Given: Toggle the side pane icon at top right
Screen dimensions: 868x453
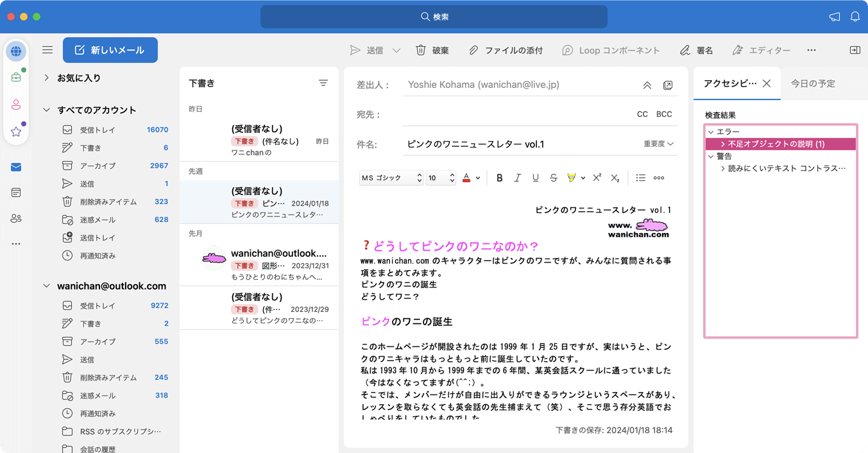Looking at the screenshot, I should pyautogui.click(x=855, y=50).
